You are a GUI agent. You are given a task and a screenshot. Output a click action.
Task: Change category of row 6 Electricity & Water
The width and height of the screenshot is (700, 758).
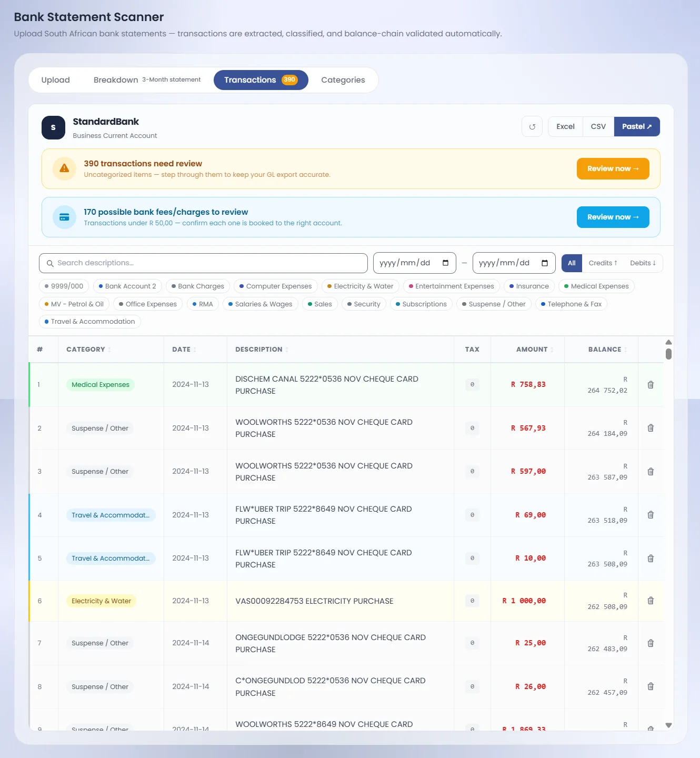pyautogui.click(x=101, y=601)
